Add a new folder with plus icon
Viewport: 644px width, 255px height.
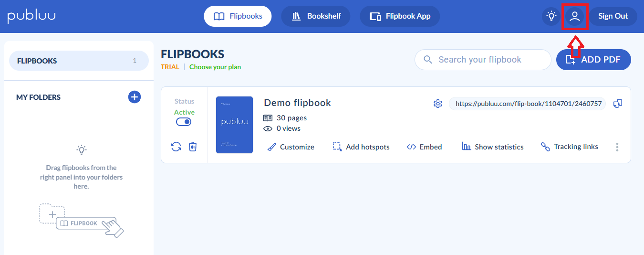pos(135,97)
